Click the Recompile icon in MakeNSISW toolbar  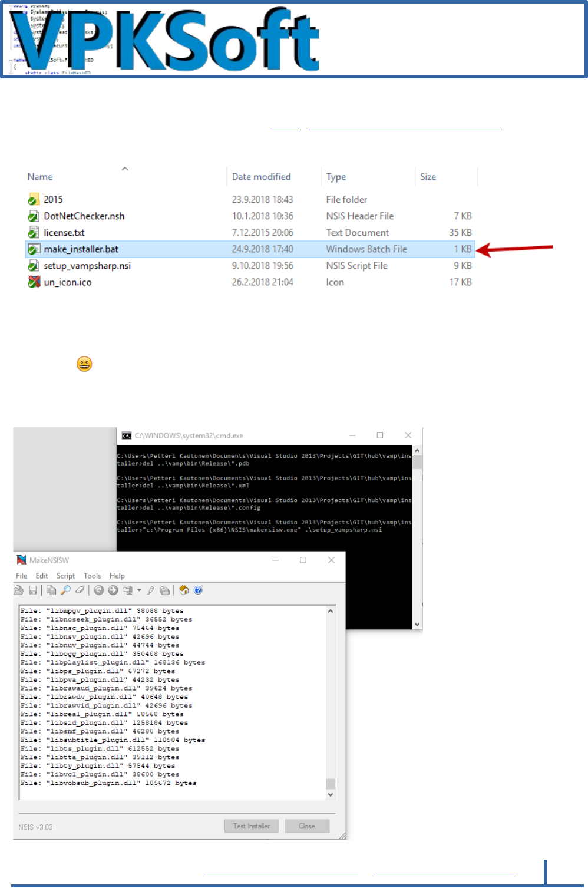pos(99,590)
